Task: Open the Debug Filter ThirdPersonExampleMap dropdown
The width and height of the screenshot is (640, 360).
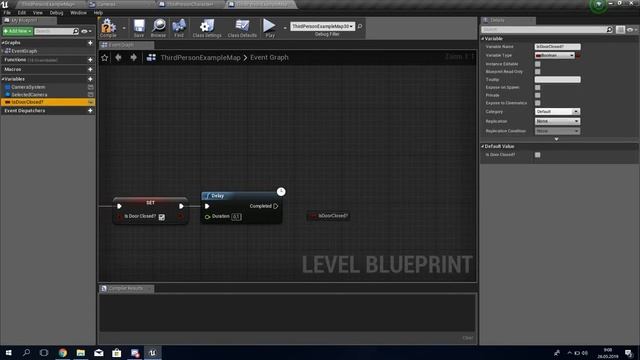Action: [322, 26]
